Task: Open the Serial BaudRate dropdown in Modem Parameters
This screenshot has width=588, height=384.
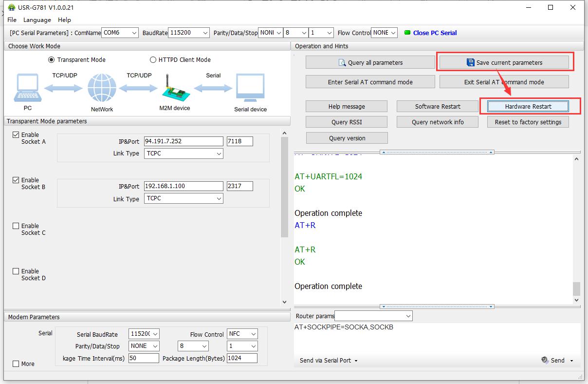Action: [x=144, y=334]
